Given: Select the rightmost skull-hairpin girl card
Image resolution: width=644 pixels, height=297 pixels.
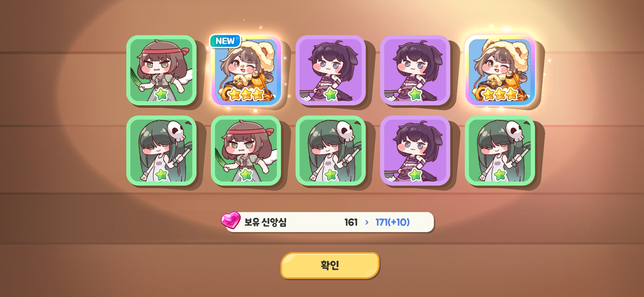Looking at the screenshot, I should (x=500, y=151).
